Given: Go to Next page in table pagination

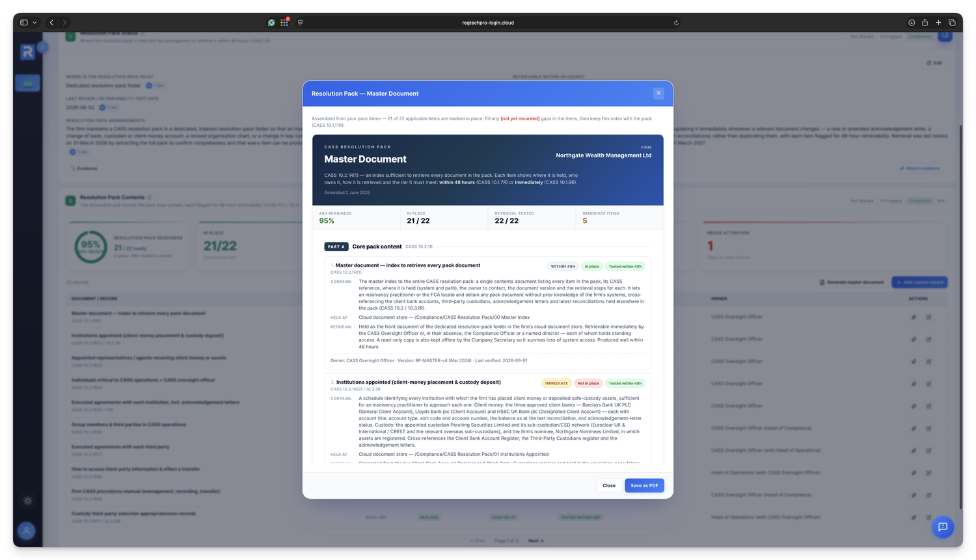Looking at the screenshot, I should tap(535, 540).
